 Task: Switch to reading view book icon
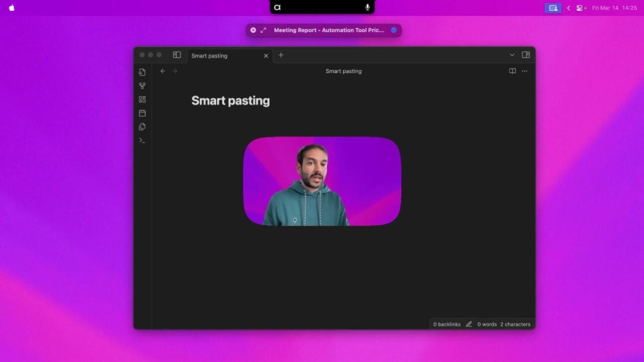coord(512,71)
